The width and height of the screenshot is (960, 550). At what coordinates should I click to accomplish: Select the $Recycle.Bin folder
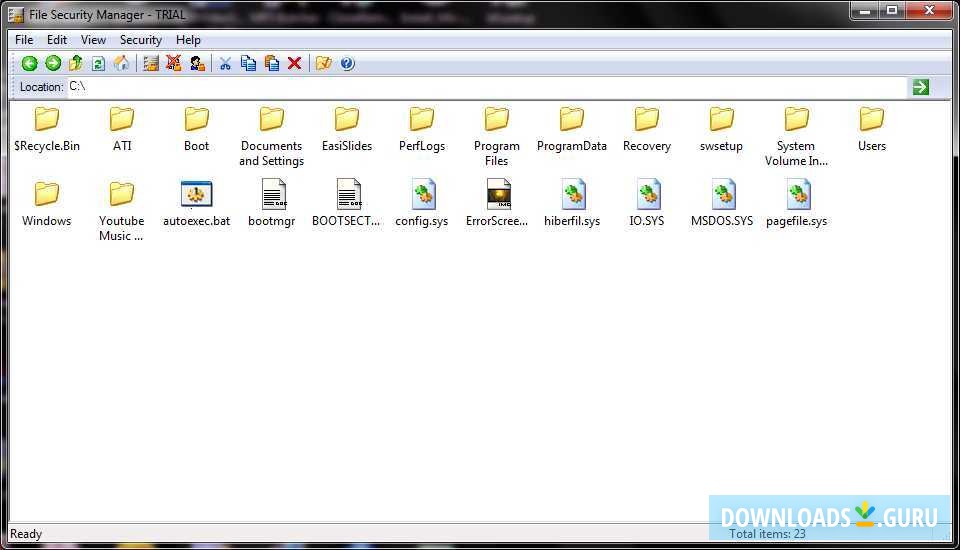click(x=47, y=129)
